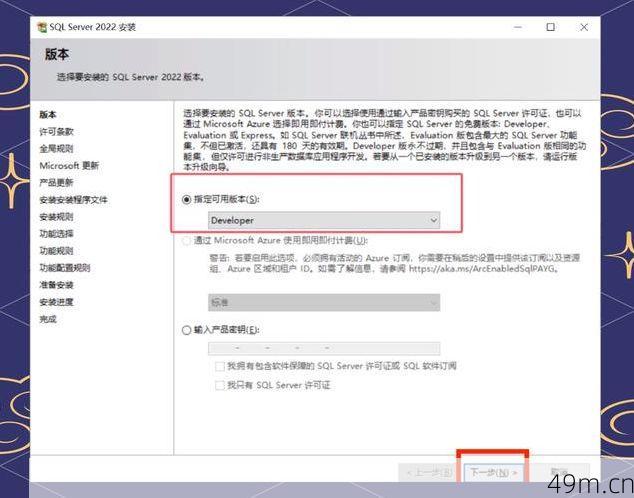634x498 pixels.
Task: Click the 上一步(B) button
Action: [x=429, y=472]
